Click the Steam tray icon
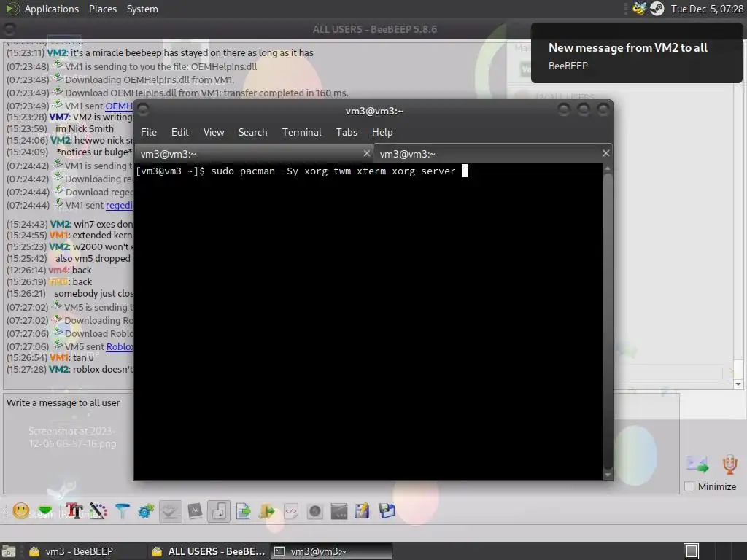Screen dimensions: 747x560 click(657, 9)
